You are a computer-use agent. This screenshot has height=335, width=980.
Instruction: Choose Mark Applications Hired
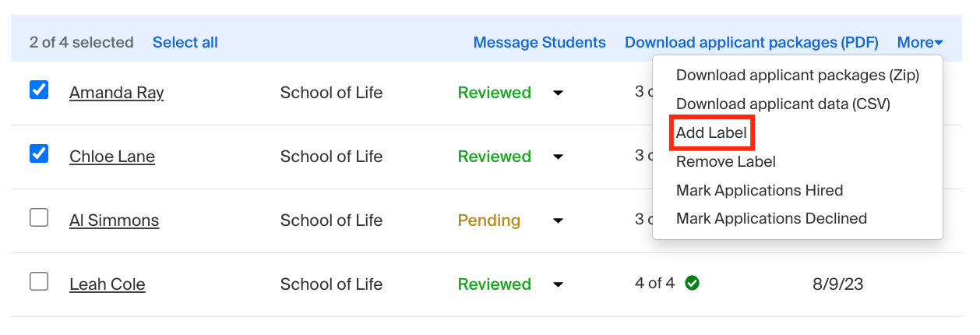point(760,190)
